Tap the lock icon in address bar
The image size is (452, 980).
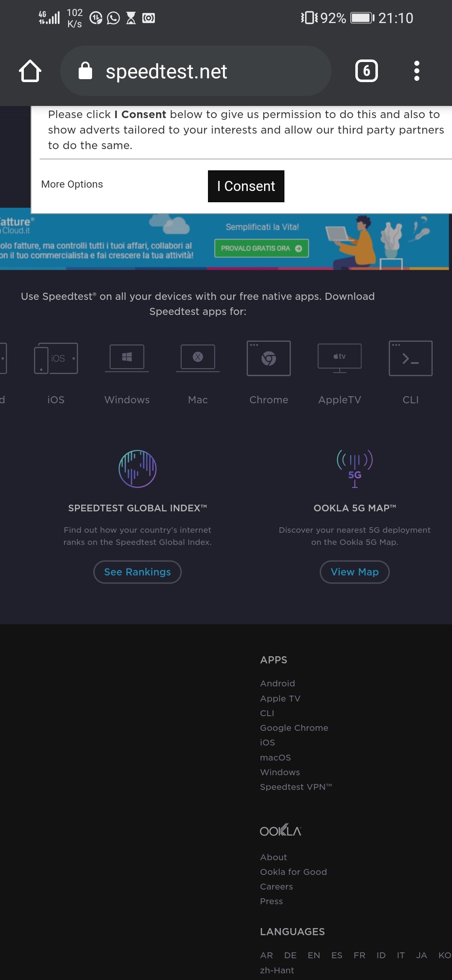coord(85,71)
